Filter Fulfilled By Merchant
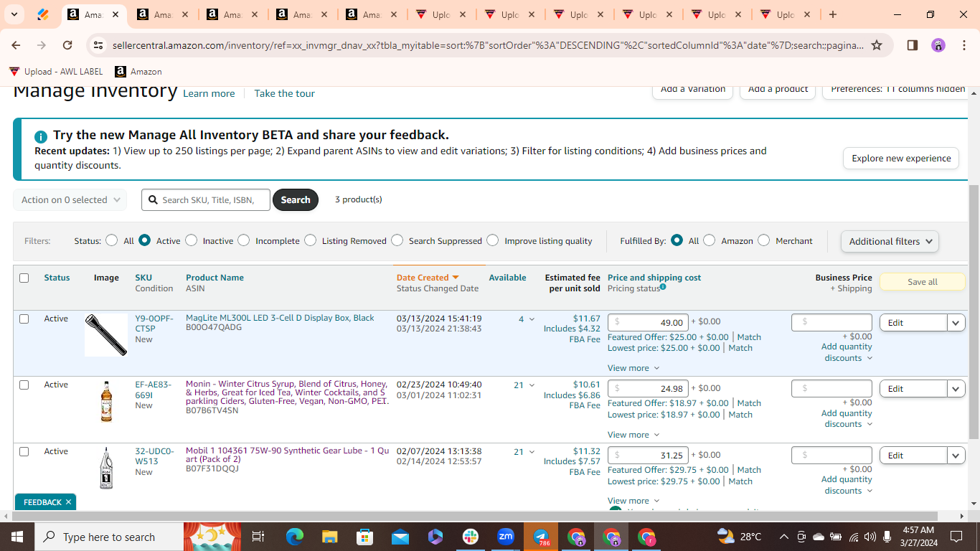The image size is (980, 551). tap(764, 240)
